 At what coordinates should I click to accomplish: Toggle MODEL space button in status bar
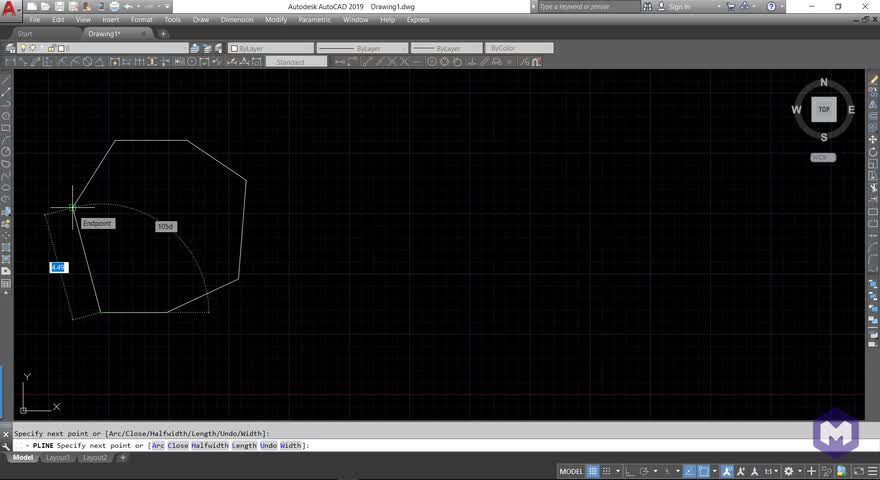pyautogui.click(x=571, y=472)
